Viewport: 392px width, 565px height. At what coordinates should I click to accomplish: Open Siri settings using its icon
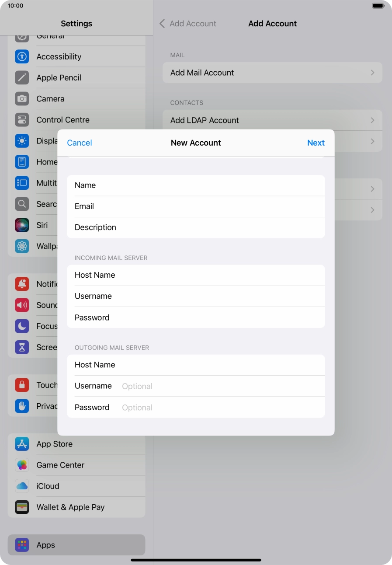coord(22,225)
